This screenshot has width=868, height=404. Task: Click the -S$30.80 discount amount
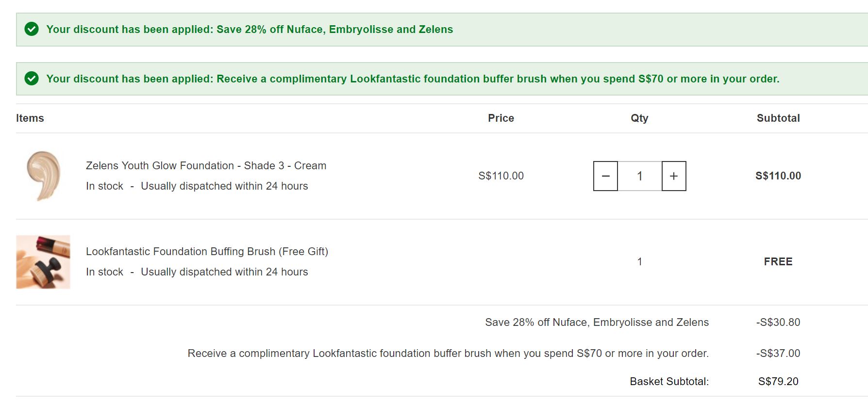coord(778,323)
